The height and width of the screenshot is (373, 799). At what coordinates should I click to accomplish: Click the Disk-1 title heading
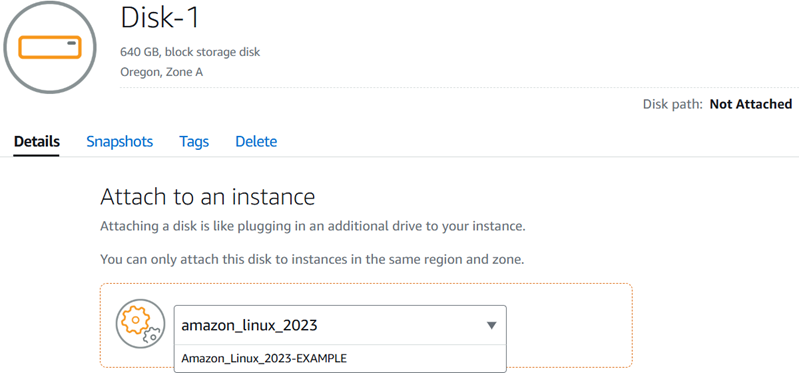click(x=160, y=17)
